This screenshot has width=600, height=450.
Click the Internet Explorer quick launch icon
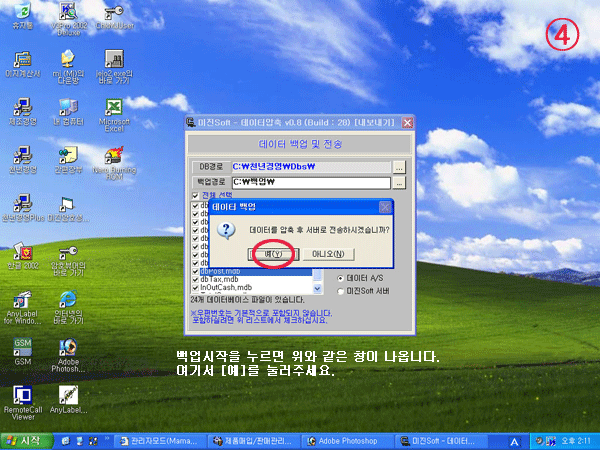(66, 441)
